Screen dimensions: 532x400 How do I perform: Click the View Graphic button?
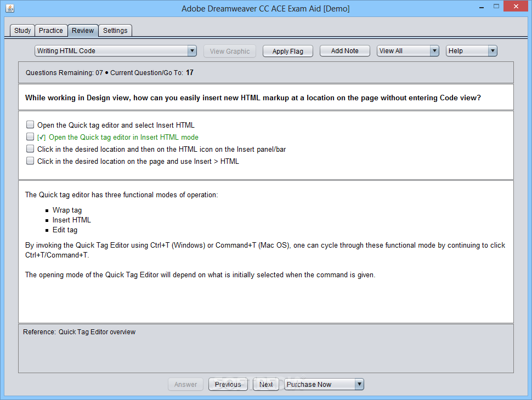(230, 51)
